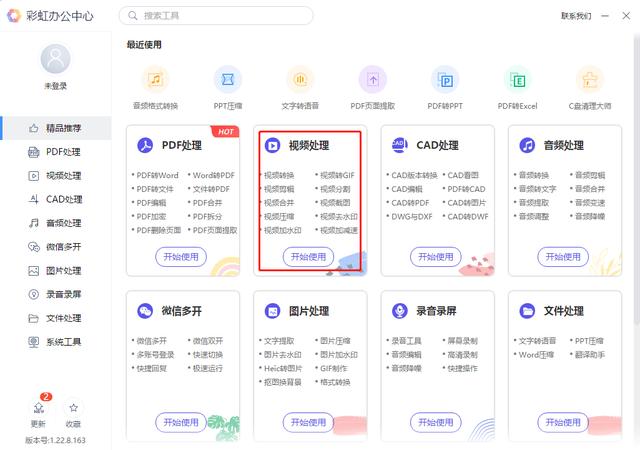Click the 收藏 star icon
Viewport: 640px width, 450px height.
pos(73,408)
